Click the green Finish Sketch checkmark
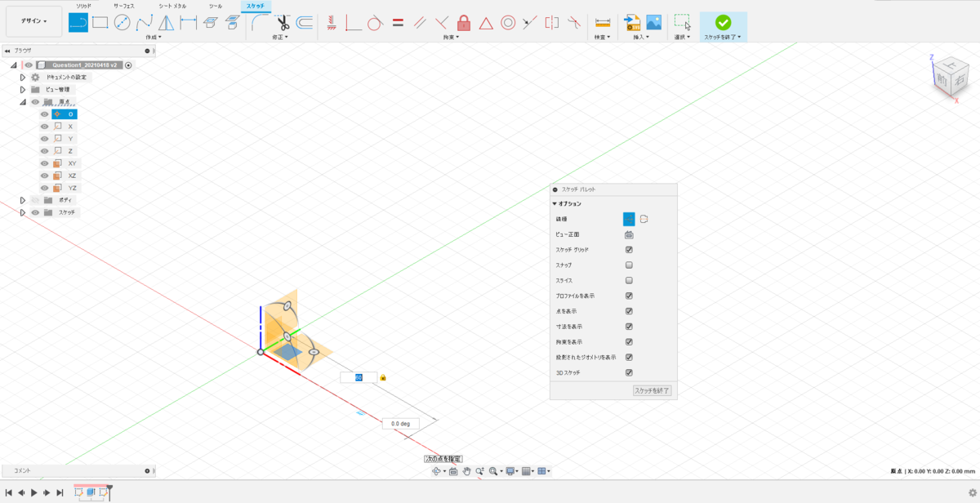Image resolution: width=980 pixels, height=503 pixels. pyautogui.click(x=723, y=22)
